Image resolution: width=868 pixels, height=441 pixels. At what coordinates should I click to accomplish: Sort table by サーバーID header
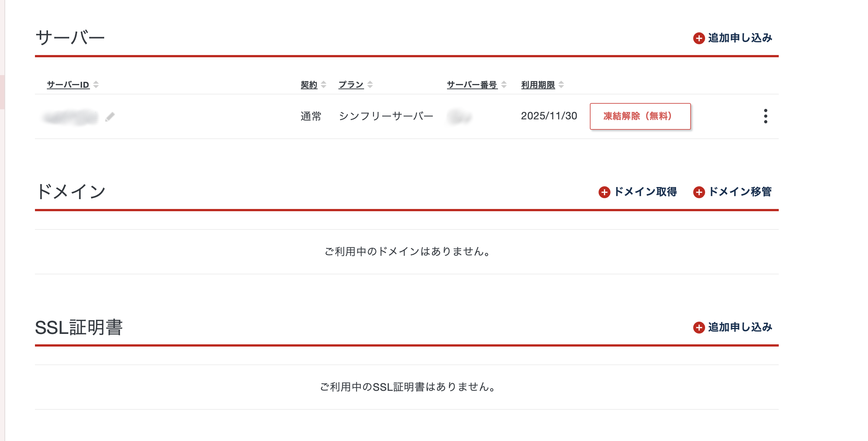[68, 85]
